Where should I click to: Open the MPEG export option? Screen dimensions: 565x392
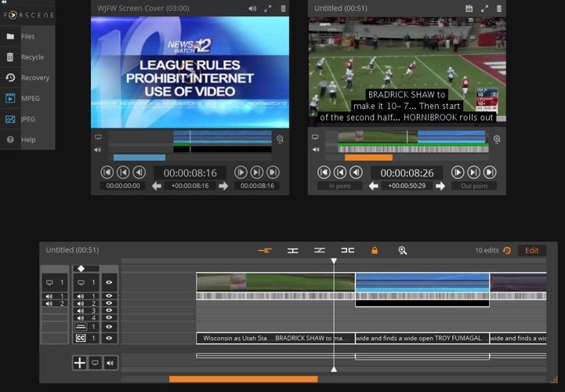tap(27, 98)
